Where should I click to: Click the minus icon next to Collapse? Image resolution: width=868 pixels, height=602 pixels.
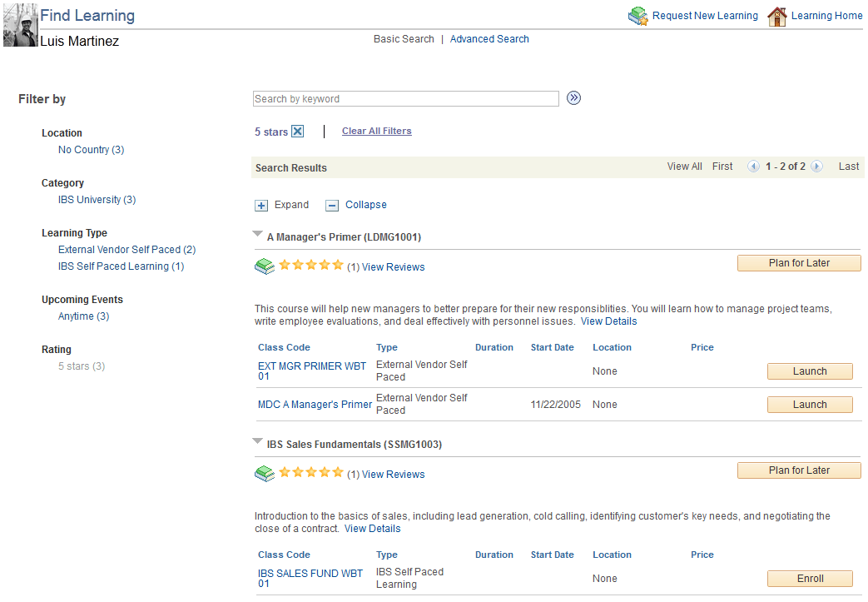tap(332, 204)
